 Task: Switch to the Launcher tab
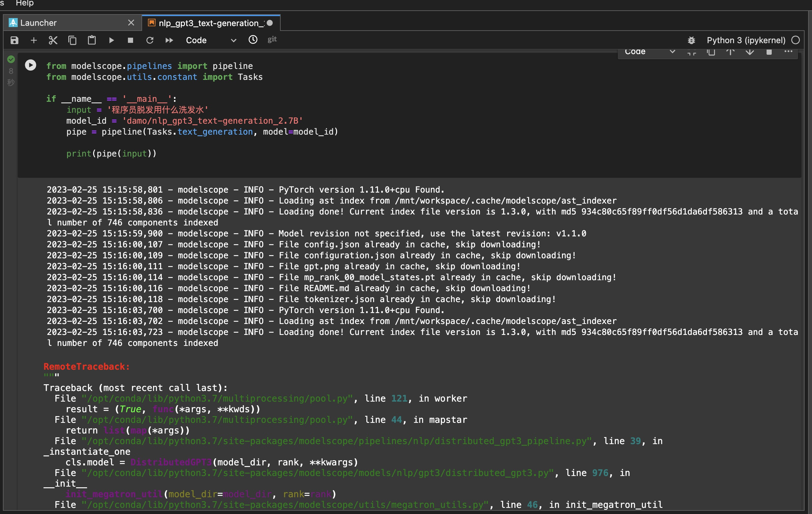(x=38, y=23)
